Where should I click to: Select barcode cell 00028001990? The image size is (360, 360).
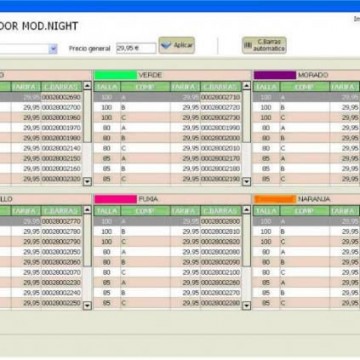[221, 128]
